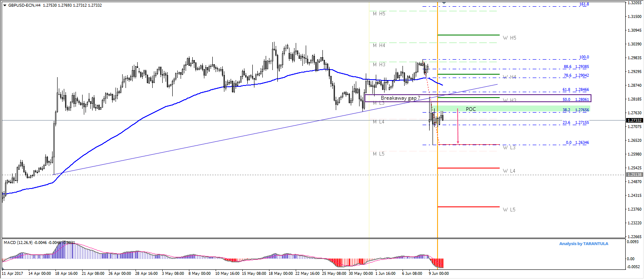Viewport: 644px width, 279px height.
Task: Select the W H5 pivot label
Action: [x=509, y=38]
